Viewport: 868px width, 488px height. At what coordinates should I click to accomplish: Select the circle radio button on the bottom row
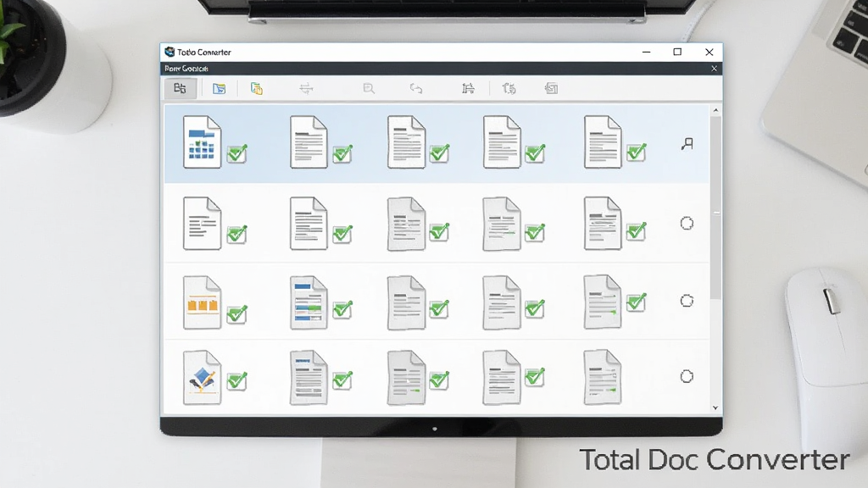[687, 377]
